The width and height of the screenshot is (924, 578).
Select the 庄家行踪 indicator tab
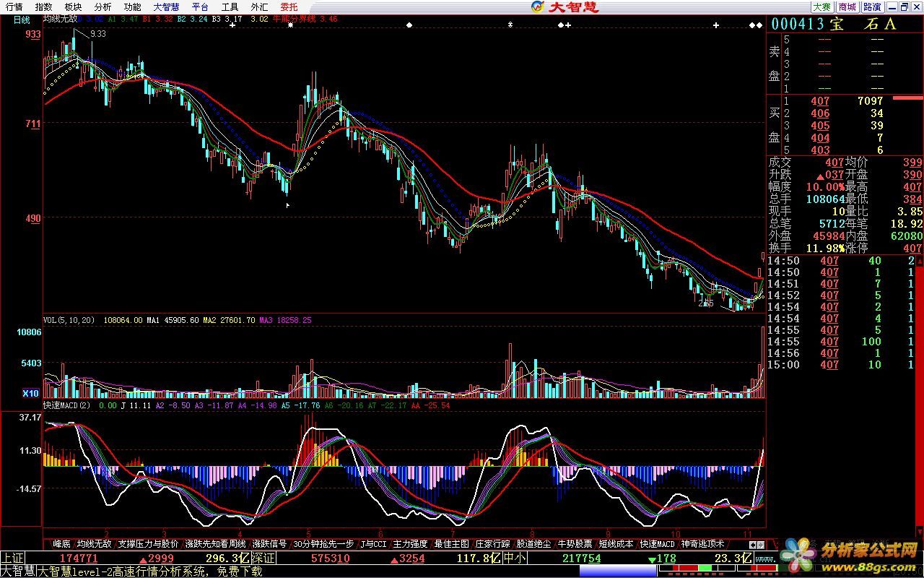[x=492, y=543]
